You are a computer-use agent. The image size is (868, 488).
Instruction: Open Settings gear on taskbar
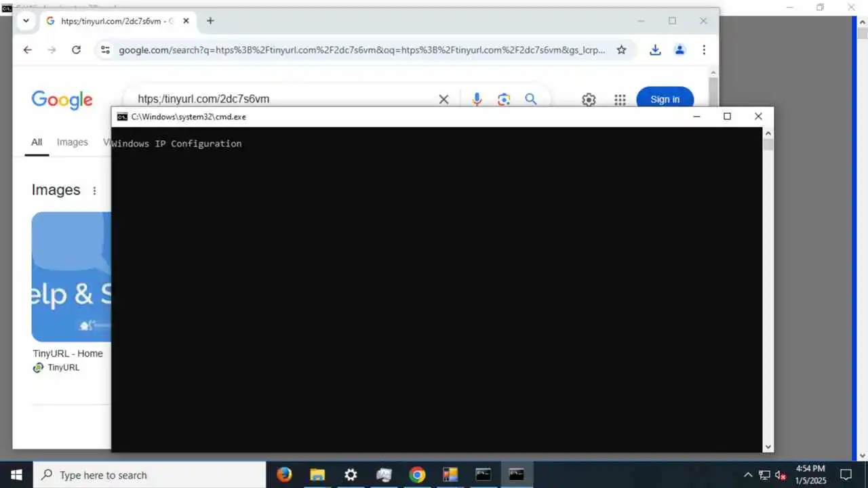pos(351,474)
